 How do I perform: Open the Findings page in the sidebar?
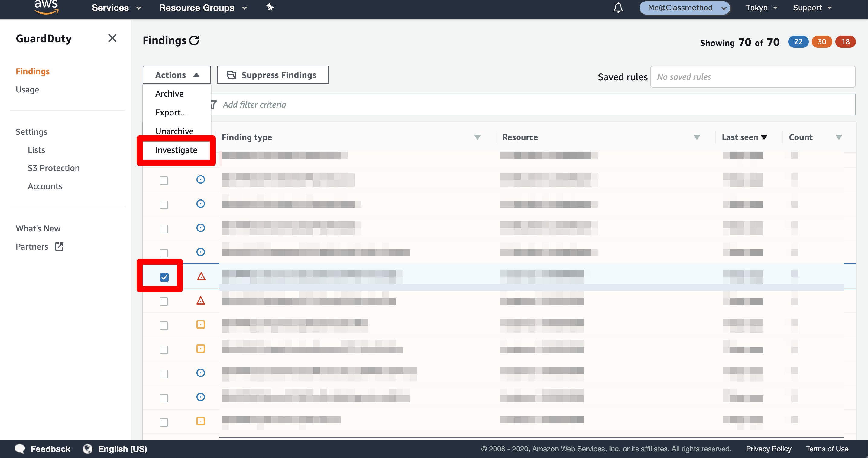pos(33,71)
